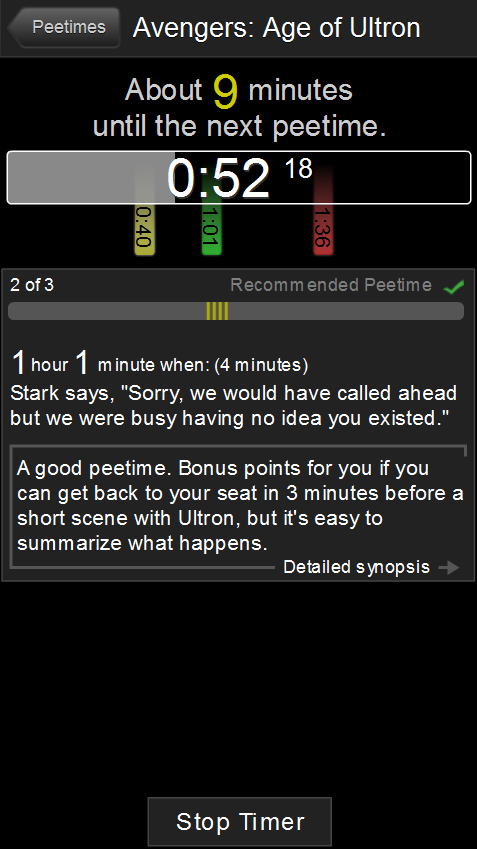Open the Detailed synopsis link

356,567
